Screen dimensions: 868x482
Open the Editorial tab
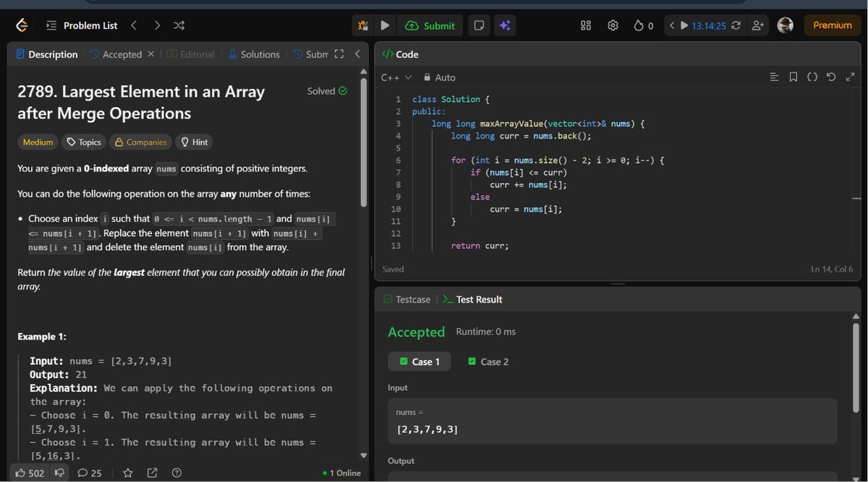click(191, 54)
